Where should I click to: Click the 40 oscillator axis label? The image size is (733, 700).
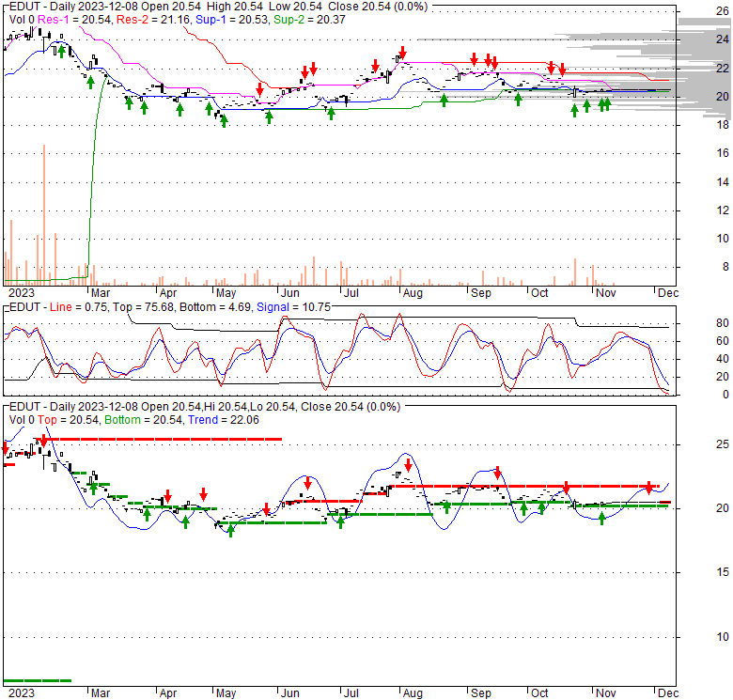(x=723, y=359)
